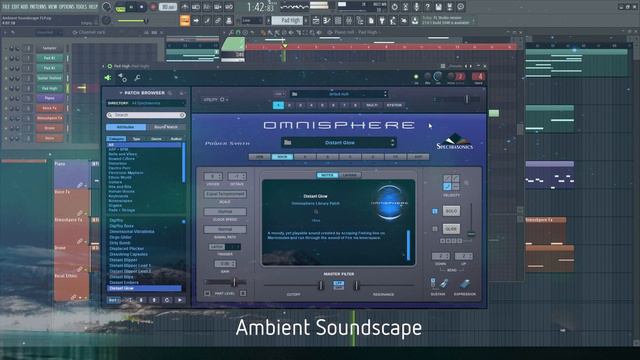Play the patch audition button in browser footer

[x=180, y=300]
